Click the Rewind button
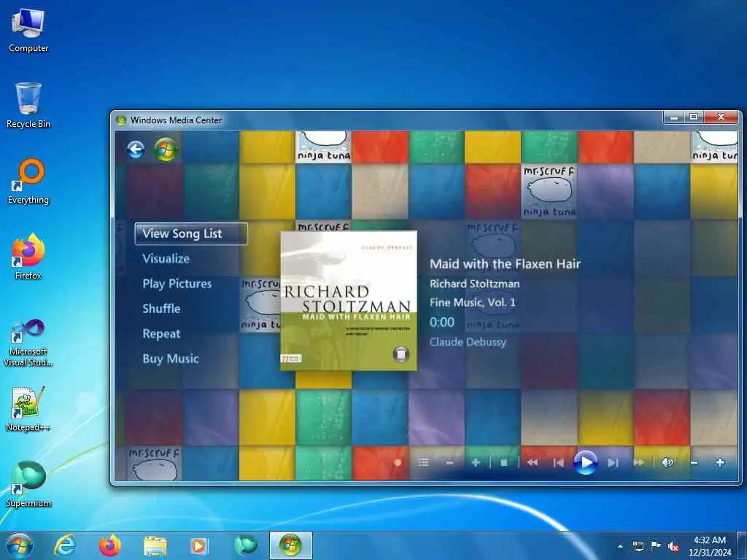Viewport: 747px width, 560px height. pos(532,462)
